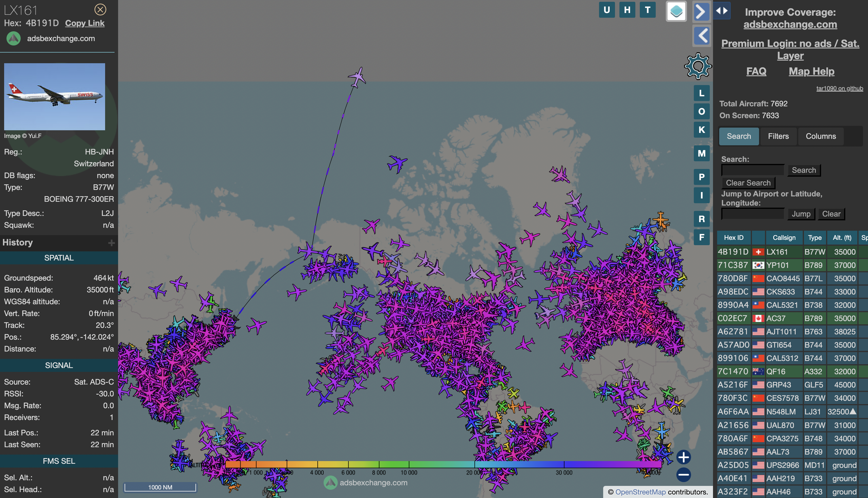This screenshot has height=498, width=868.
Task: Open the map layers selector icon
Action: pyautogui.click(x=676, y=11)
